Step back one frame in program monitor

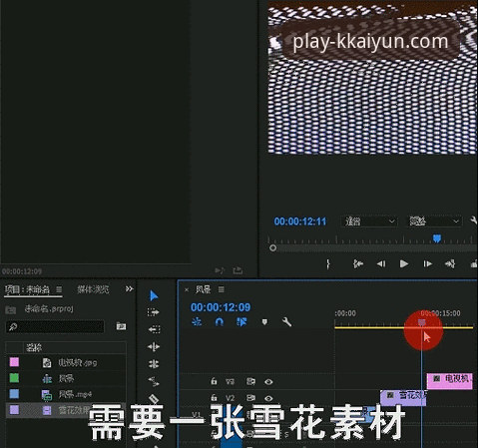[381, 263]
